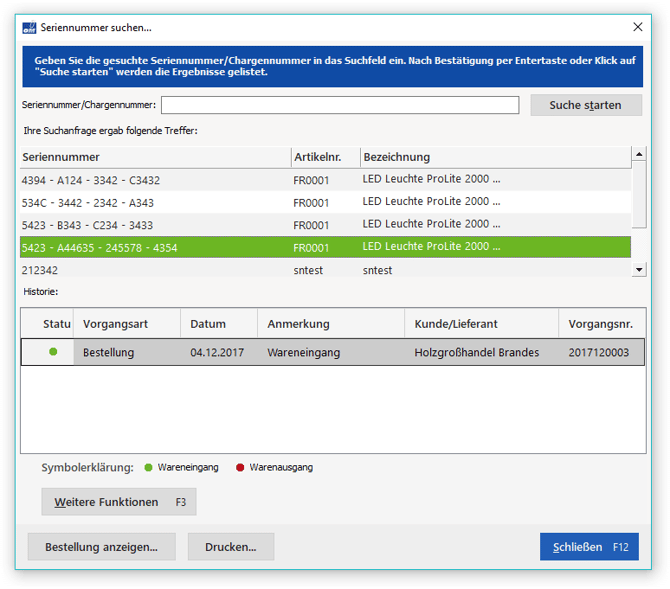
Task: Sort by Bezeichnung column header
Action: [496, 157]
